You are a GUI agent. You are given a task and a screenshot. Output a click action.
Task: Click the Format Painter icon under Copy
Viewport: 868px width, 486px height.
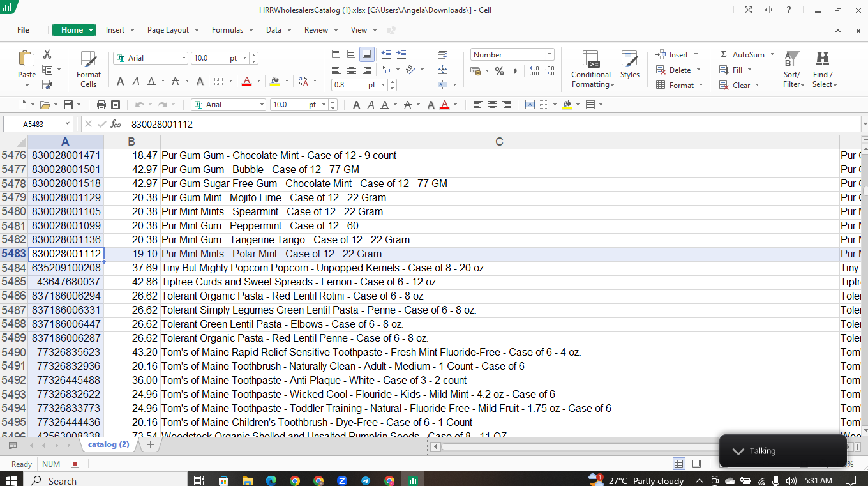(x=47, y=84)
